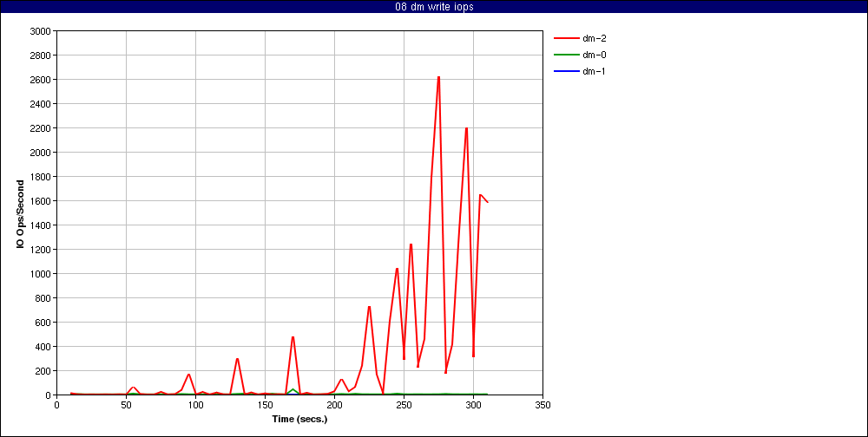The height and width of the screenshot is (437, 868).
Task: Click the 3000 y-axis tick value
Action: pos(41,31)
